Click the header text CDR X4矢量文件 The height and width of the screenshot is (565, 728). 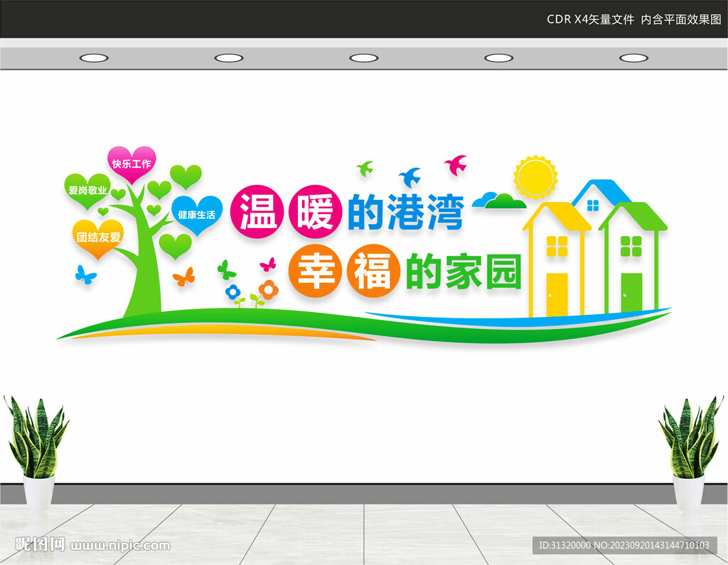590,19
